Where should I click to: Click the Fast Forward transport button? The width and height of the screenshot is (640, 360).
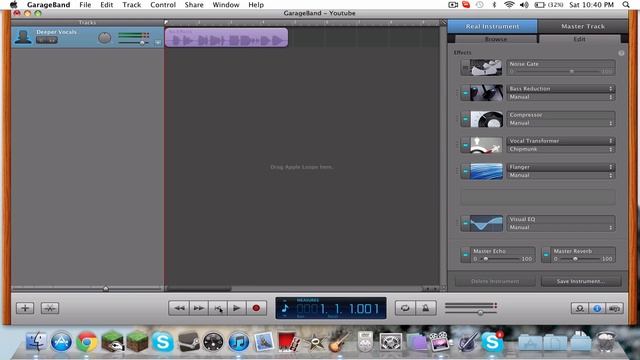199,308
